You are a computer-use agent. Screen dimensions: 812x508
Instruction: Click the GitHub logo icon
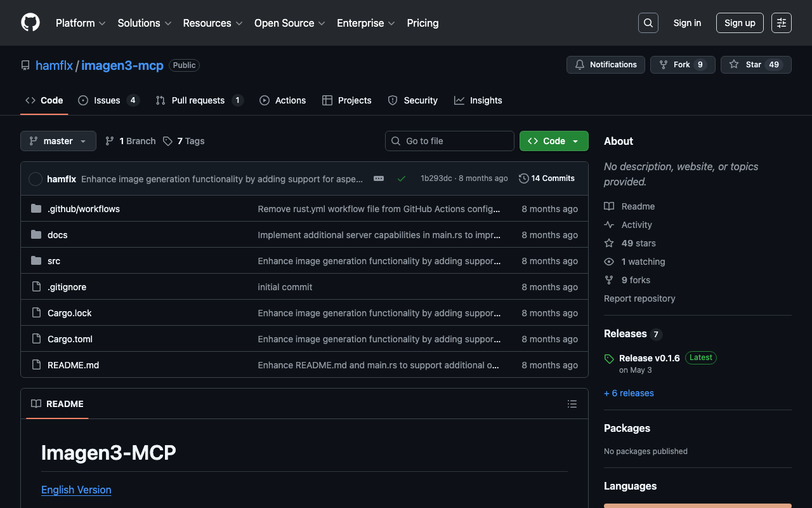click(30, 23)
